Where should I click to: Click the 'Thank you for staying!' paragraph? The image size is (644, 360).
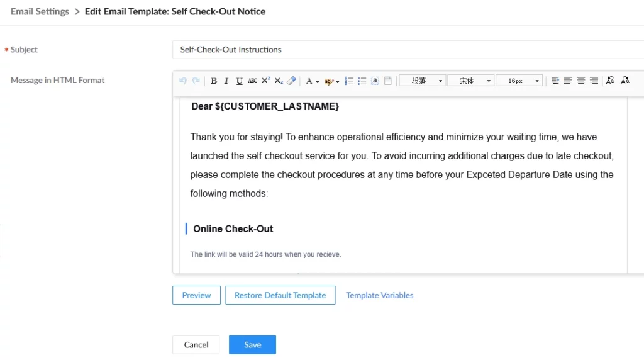402,165
